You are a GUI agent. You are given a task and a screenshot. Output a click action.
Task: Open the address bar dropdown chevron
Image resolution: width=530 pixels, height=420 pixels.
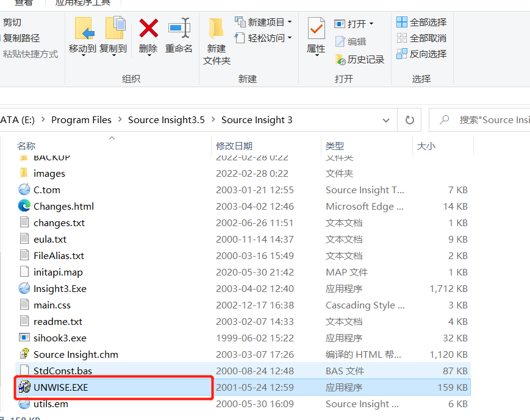point(386,119)
